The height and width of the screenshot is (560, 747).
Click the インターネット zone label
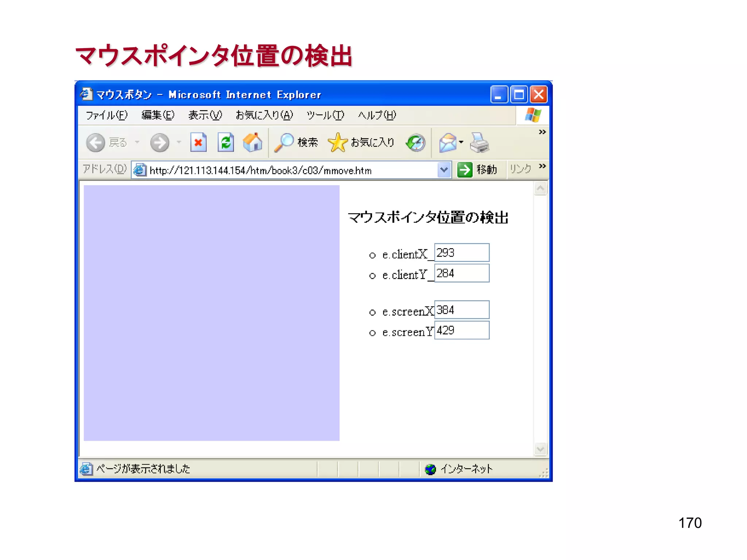point(467,469)
